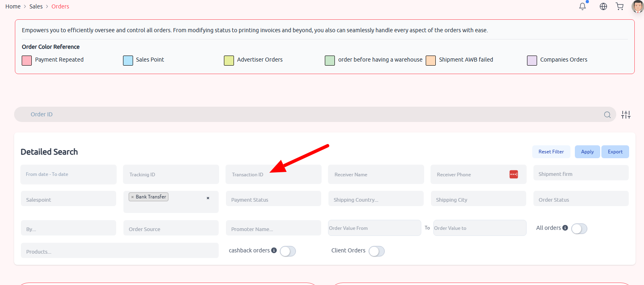Click the cashback orders info icon
This screenshot has height=285, width=644.
click(x=274, y=250)
